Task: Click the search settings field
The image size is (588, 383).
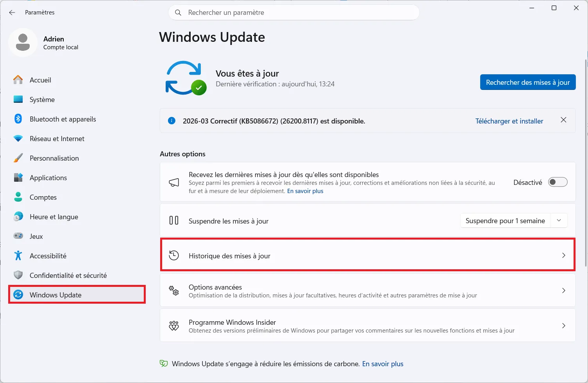Action: [294, 12]
